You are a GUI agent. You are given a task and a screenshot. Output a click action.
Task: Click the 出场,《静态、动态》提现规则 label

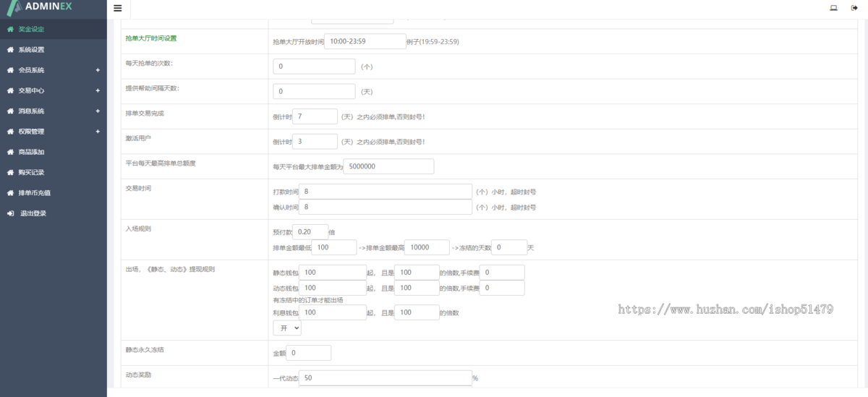pyautogui.click(x=170, y=269)
